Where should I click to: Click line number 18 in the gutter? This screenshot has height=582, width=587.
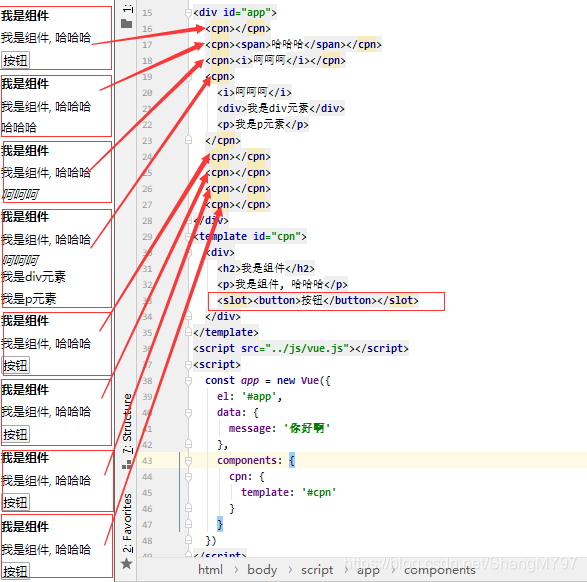[x=147, y=61]
